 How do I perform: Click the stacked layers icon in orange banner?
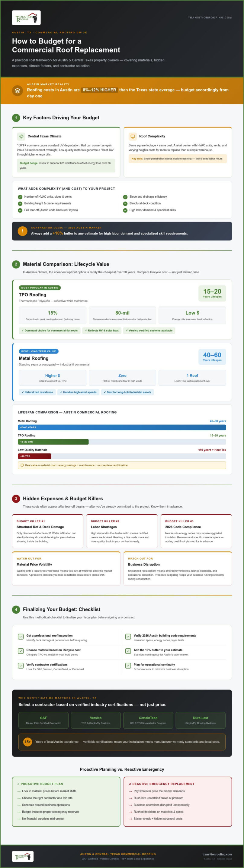coord(18,91)
